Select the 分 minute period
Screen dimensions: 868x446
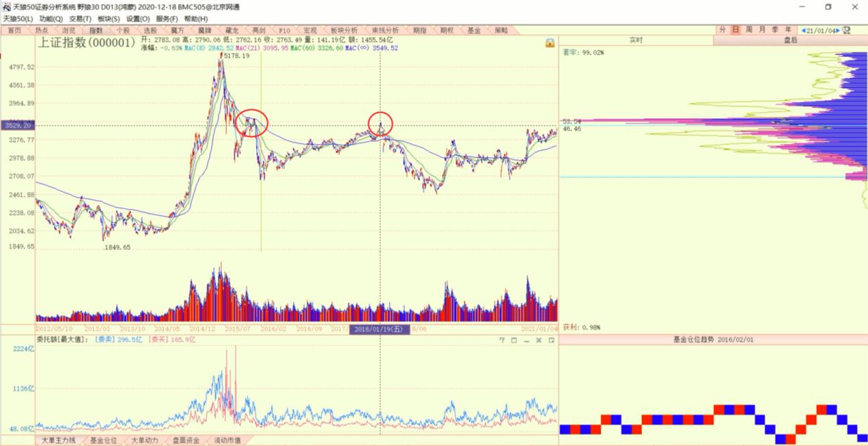coord(723,30)
